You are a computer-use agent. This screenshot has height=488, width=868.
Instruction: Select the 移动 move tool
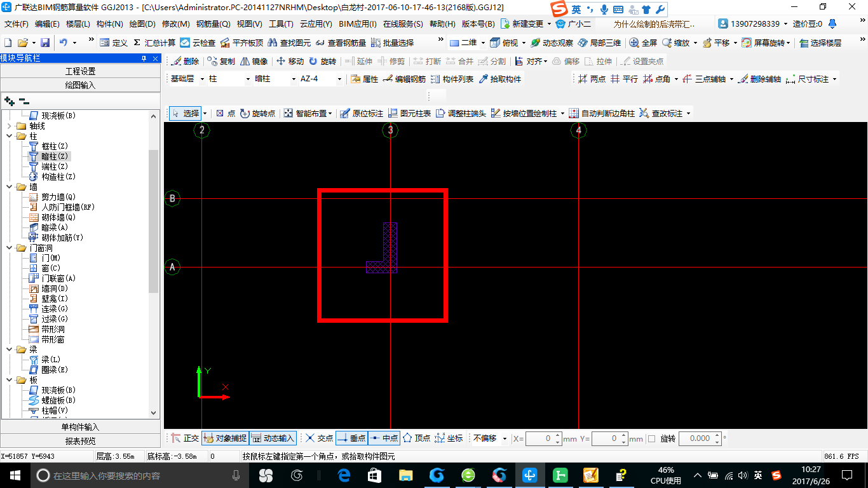click(290, 62)
